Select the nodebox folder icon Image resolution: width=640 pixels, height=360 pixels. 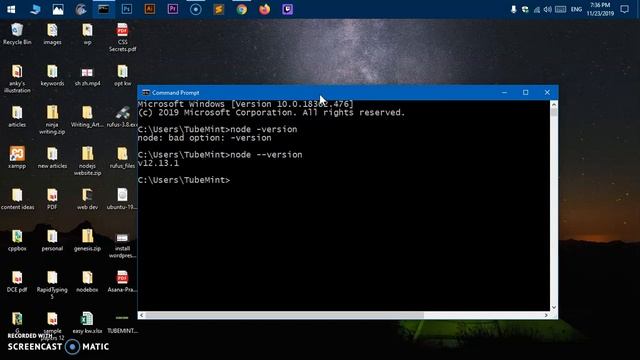tap(87, 282)
